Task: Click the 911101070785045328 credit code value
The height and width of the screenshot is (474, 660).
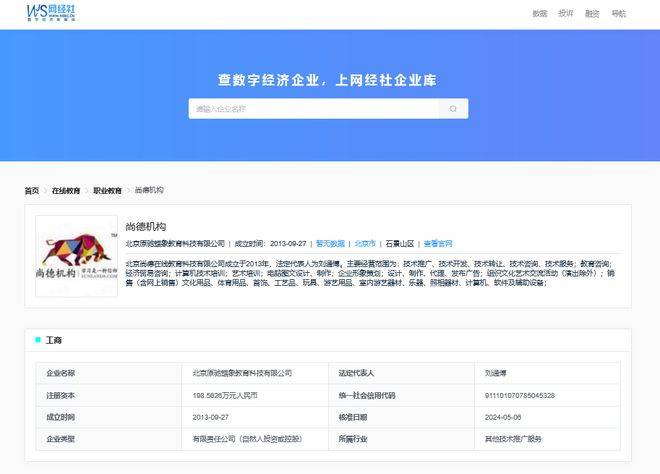Action: coord(520,396)
